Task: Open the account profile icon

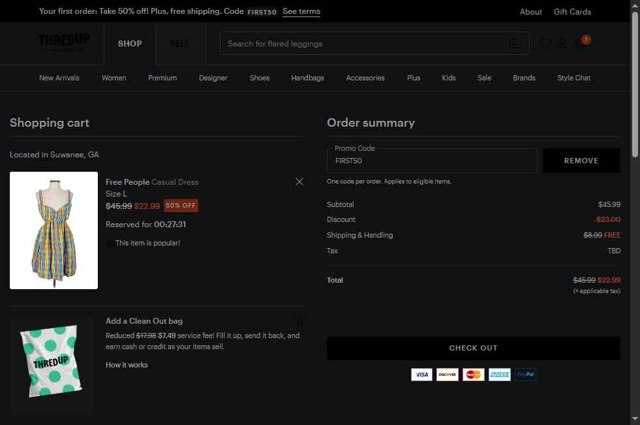Action: click(563, 43)
